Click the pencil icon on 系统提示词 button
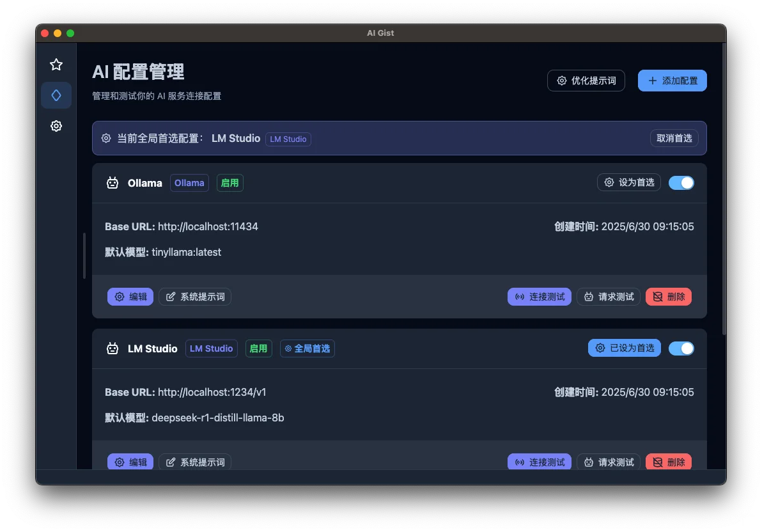 (171, 297)
